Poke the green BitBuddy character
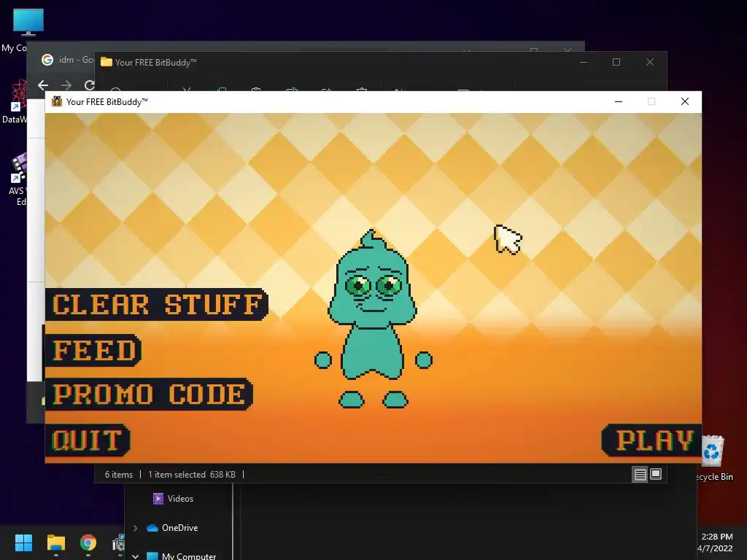Image resolution: width=747 pixels, height=560 pixels. [x=373, y=319]
